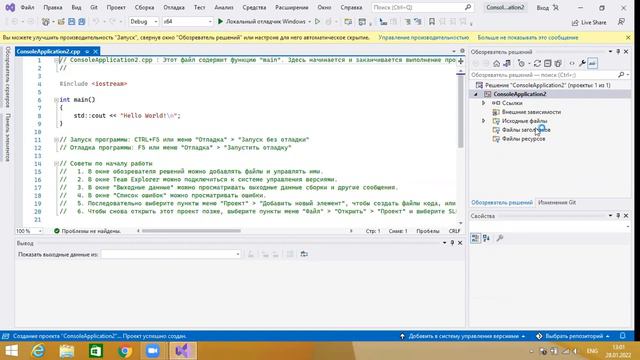640x360 pixels.
Task: Click the switch views icon in Solution Explorer
Action: [507, 63]
